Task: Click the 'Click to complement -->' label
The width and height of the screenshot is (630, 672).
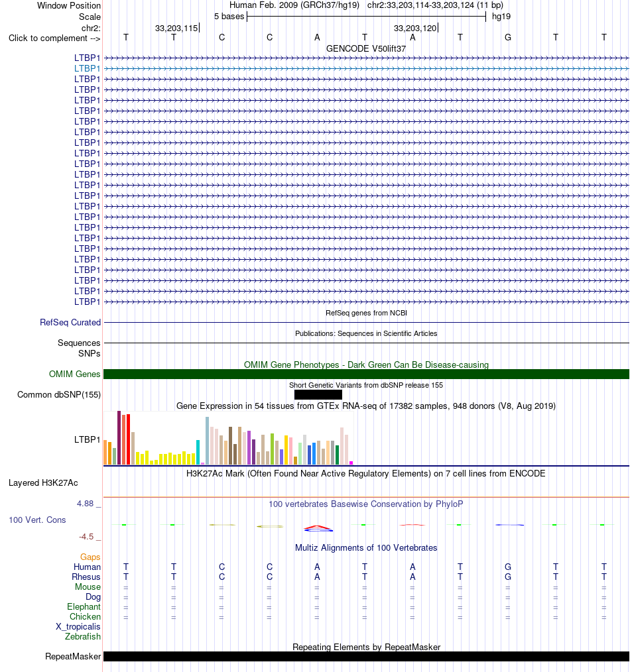Action: (54, 38)
